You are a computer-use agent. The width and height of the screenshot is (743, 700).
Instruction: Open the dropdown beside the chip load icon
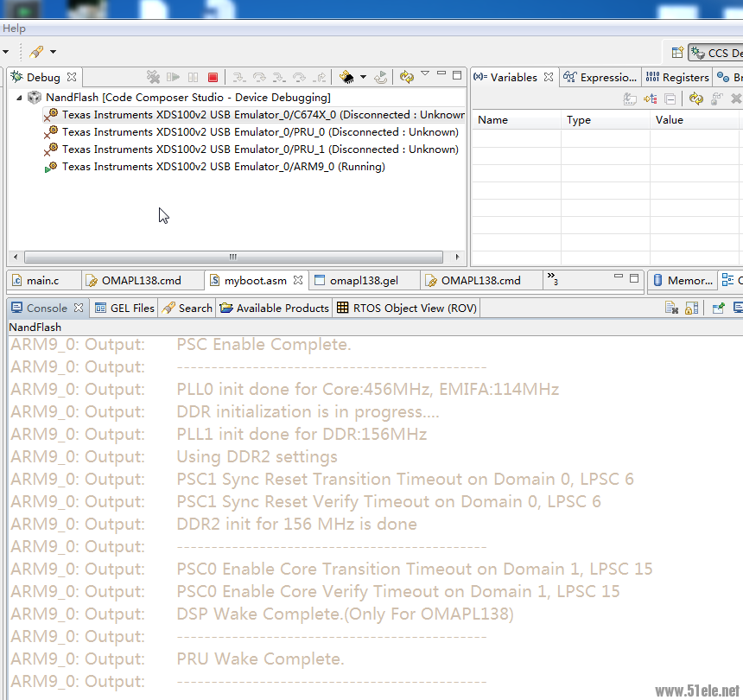(363, 78)
